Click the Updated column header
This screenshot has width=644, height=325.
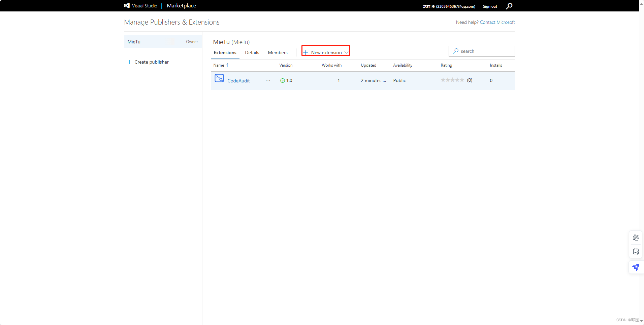click(x=368, y=65)
